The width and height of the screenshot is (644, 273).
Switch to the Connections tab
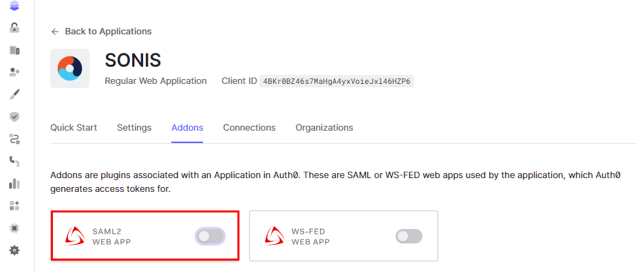249,128
